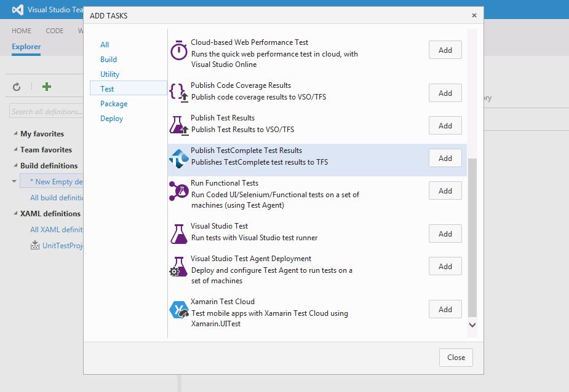
Task: Click the Run Functional Tests icon
Action: [178, 190]
